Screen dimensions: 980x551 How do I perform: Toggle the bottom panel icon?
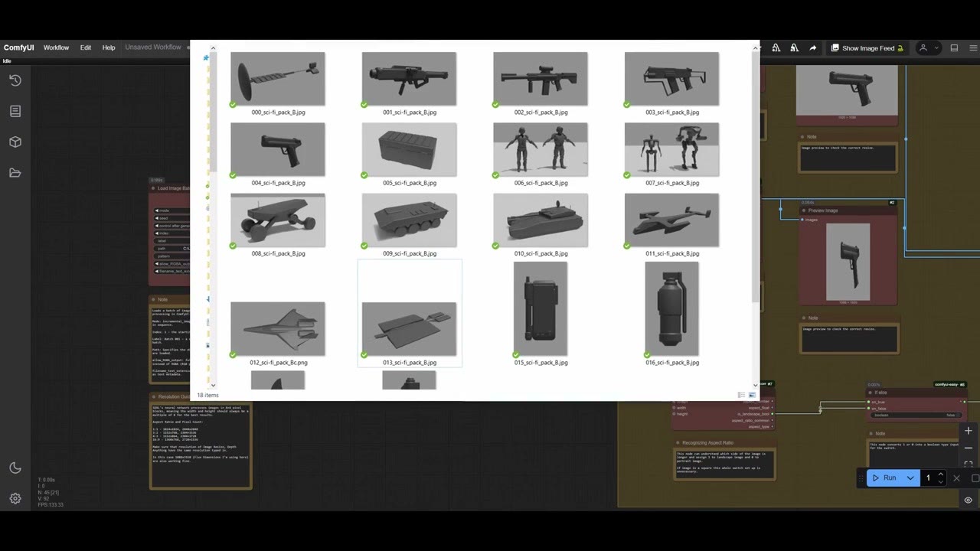(954, 47)
